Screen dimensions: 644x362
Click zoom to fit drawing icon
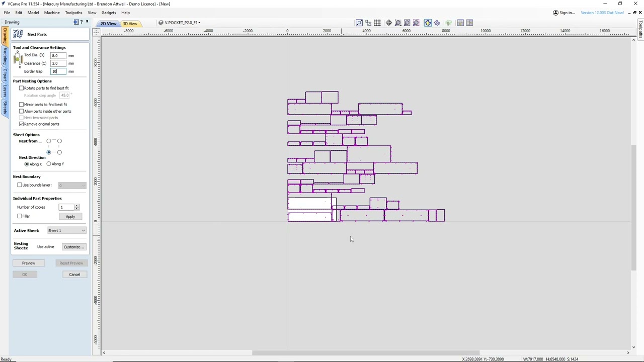pyautogui.click(x=407, y=23)
